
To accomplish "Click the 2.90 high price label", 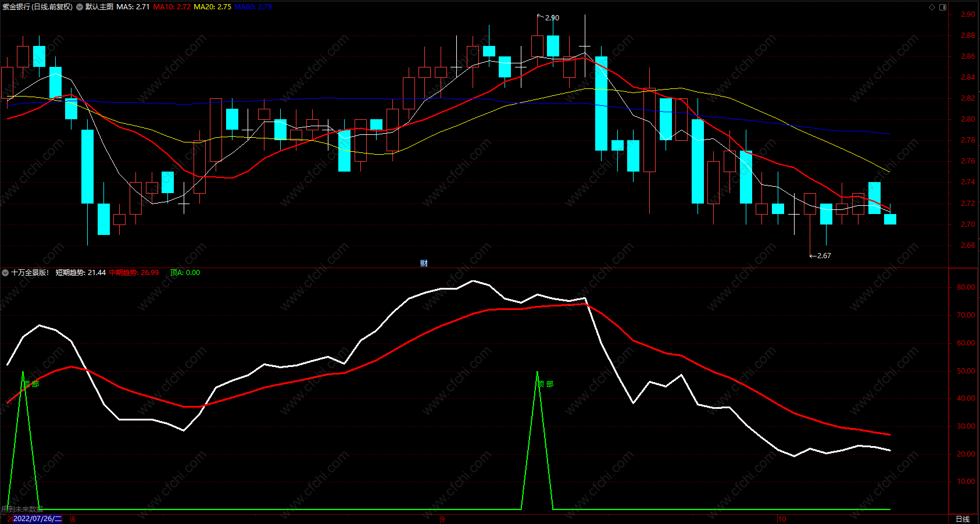I will pyautogui.click(x=552, y=18).
